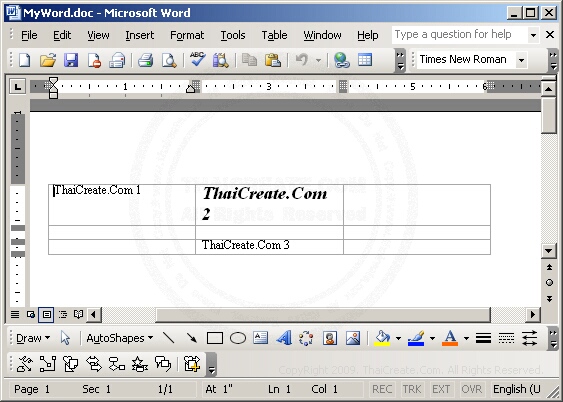
Task: Select the Line drawing tool
Action: (x=169, y=338)
